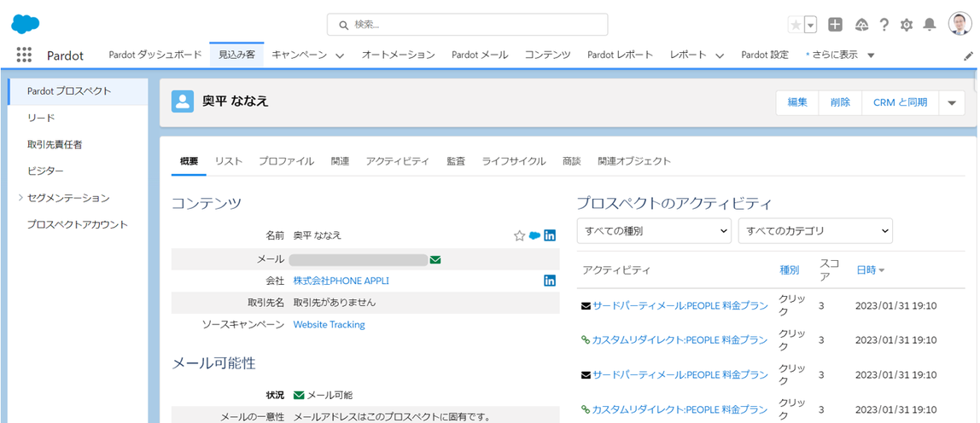Open Pardot レポート tab
This screenshot has width=980, height=423.
point(620,55)
